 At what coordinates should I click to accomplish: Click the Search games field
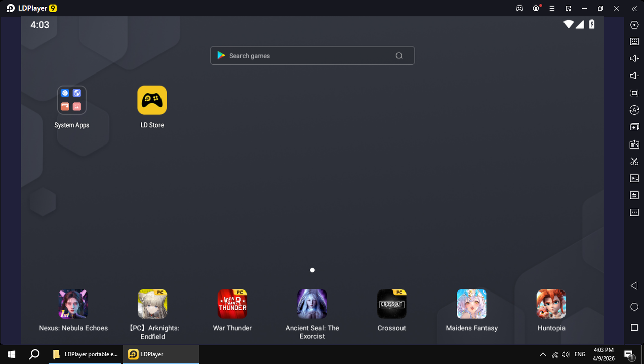tap(312, 56)
